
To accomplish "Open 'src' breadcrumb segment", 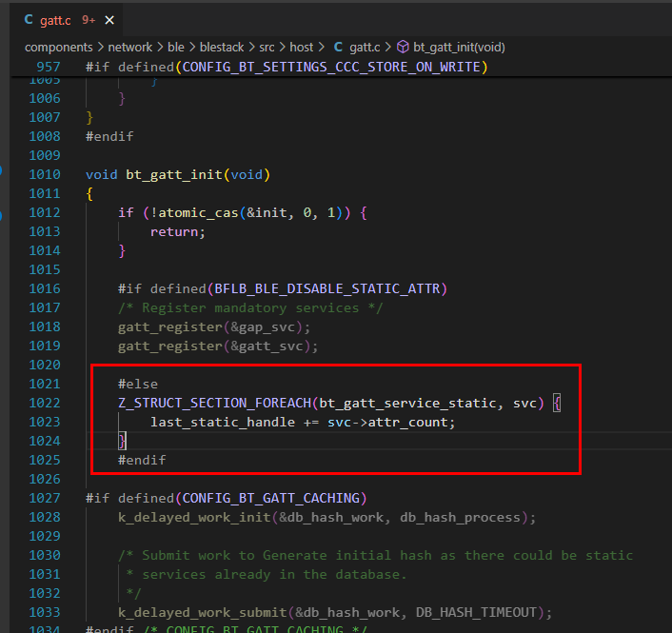I will [267, 48].
